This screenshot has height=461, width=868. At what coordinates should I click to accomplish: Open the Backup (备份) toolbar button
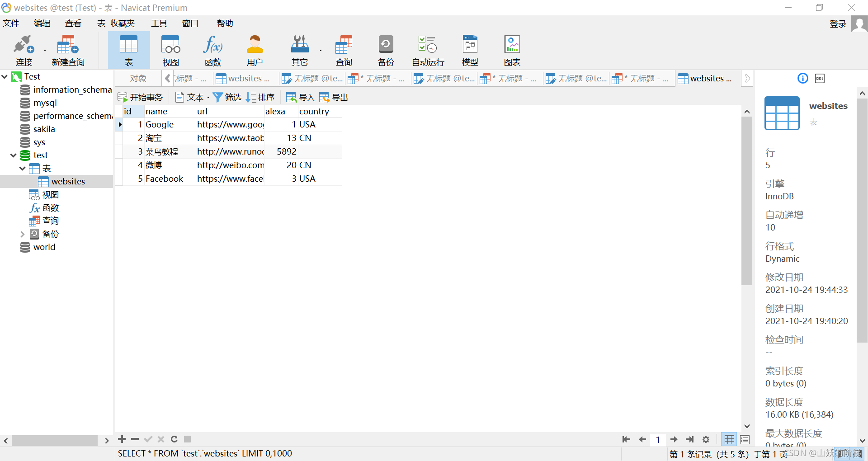tap(386, 50)
